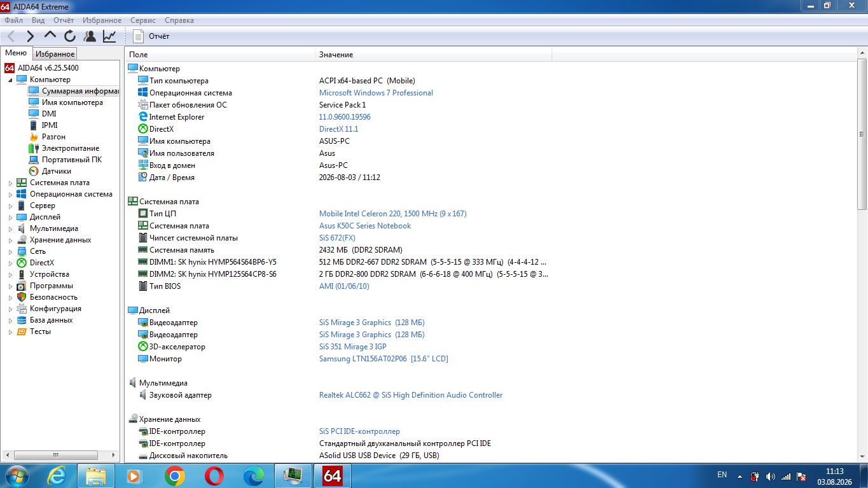Click the Отчёт report toolbar button

151,36
